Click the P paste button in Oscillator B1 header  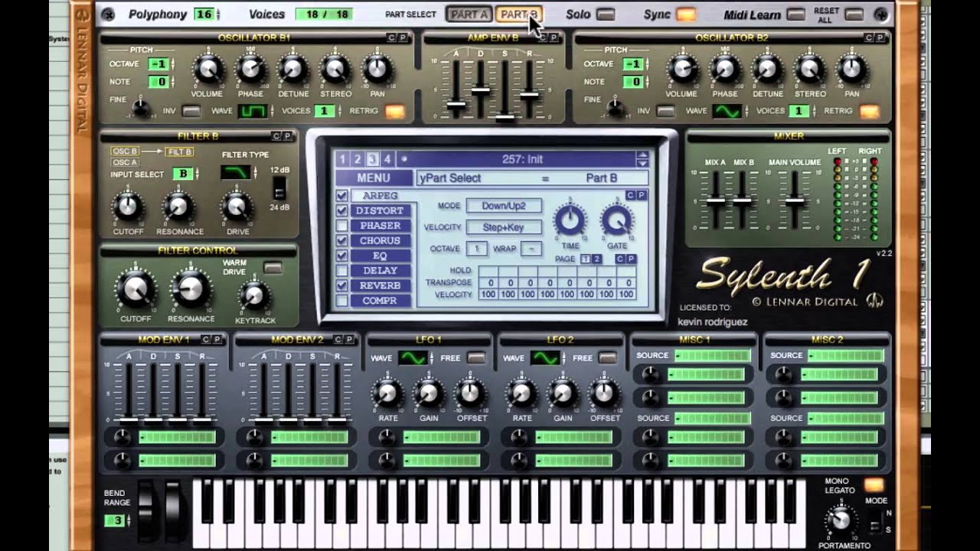tap(402, 37)
